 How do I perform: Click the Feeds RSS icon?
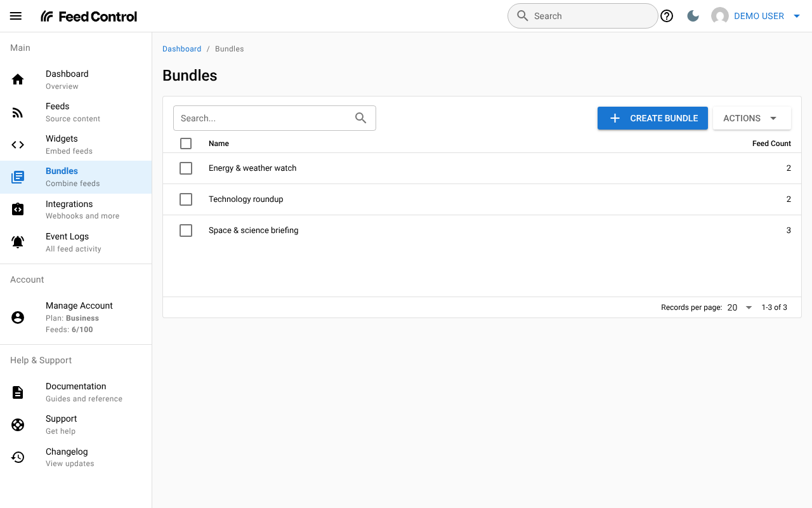pyautogui.click(x=18, y=112)
